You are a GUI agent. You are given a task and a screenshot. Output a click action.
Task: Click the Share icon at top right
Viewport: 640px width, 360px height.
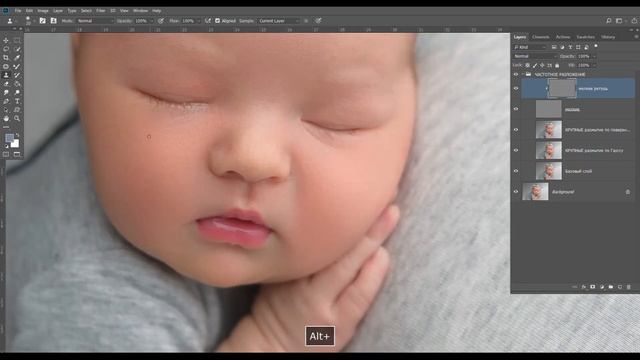634,20
